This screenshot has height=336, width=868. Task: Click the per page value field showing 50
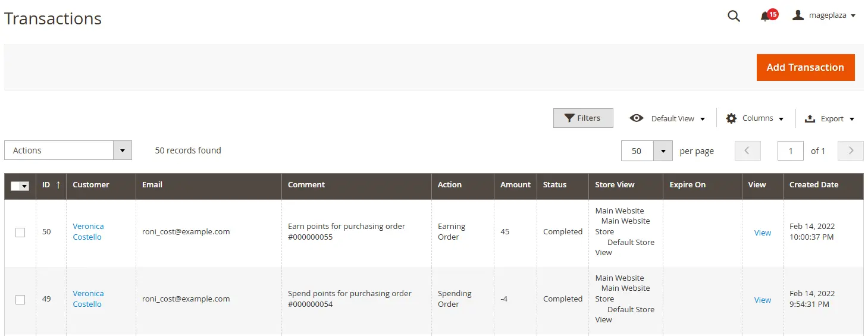tap(637, 150)
